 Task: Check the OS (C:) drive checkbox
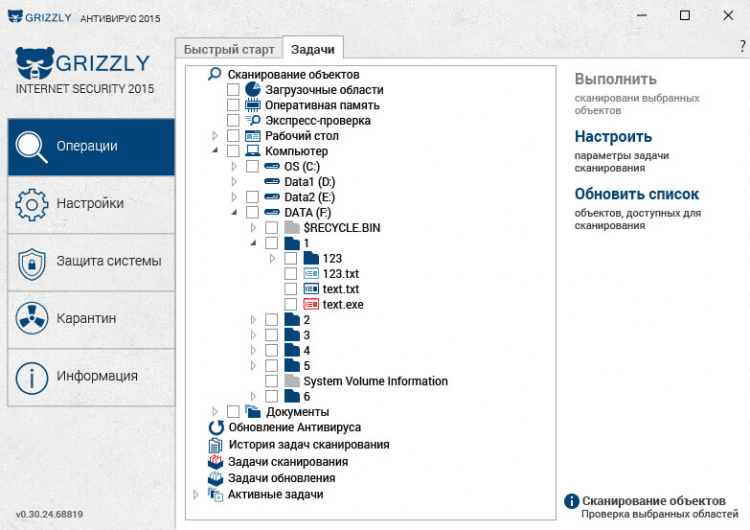(252, 166)
